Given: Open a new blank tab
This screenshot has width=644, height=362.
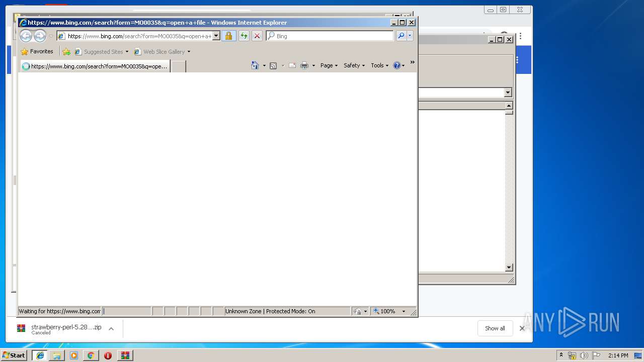Looking at the screenshot, I should coord(179,66).
